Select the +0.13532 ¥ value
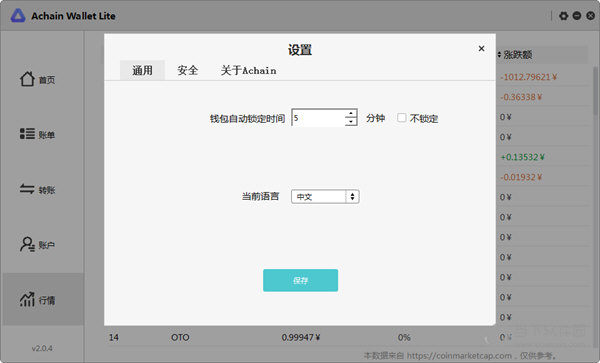Image resolution: width=600 pixels, height=363 pixels. (522, 157)
